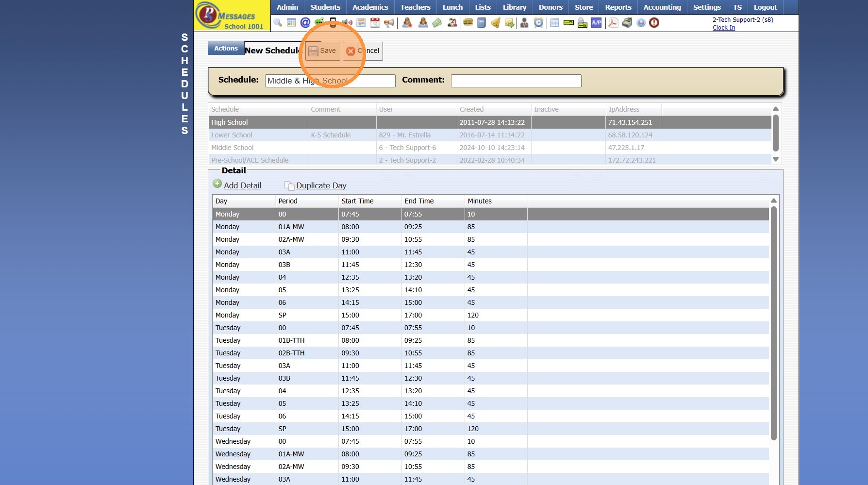Click into the Comment text field
868x485 pixels.
pyautogui.click(x=516, y=81)
